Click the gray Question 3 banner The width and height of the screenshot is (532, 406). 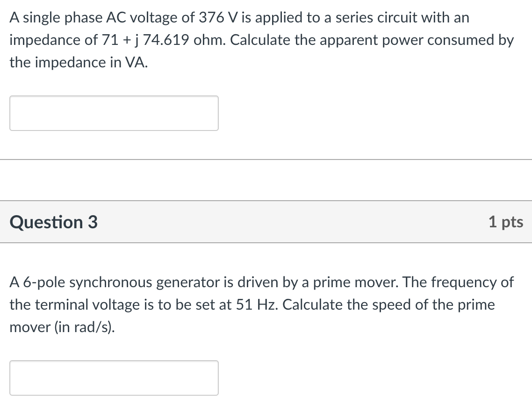point(266,222)
